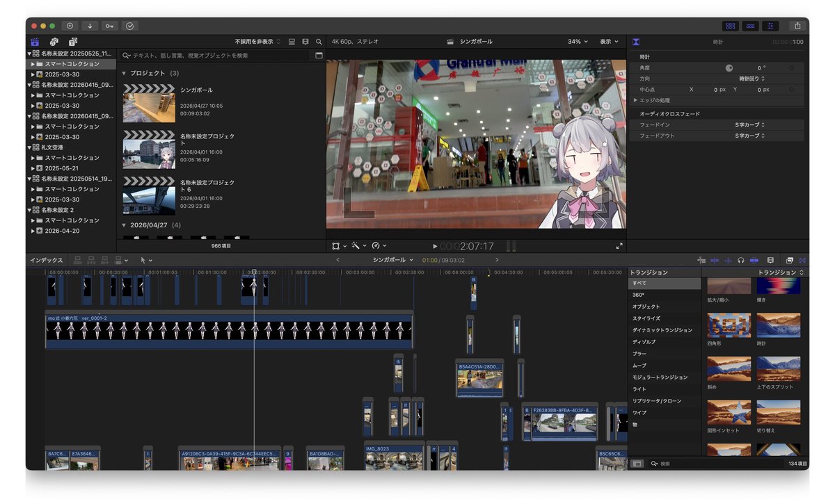Click the background tasks checkmark button
The height and width of the screenshot is (504, 835).
(x=130, y=26)
